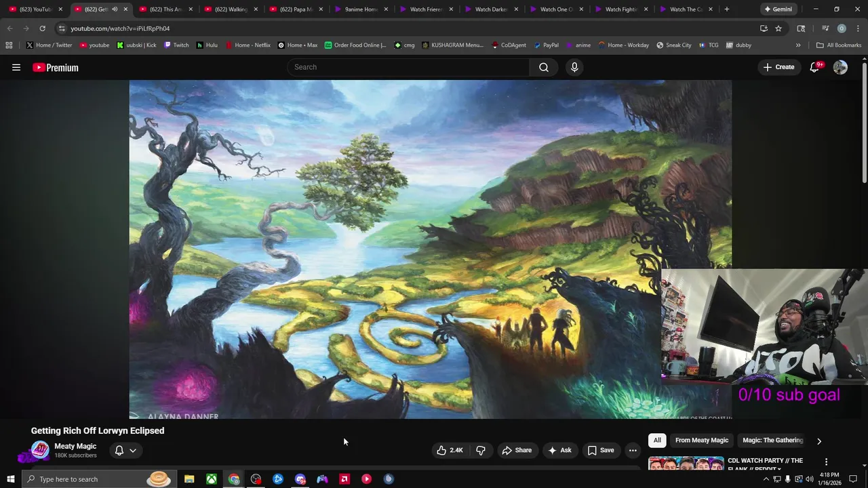Click the Windows taskbar search box
This screenshot has height=488, width=868.
click(98, 479)
